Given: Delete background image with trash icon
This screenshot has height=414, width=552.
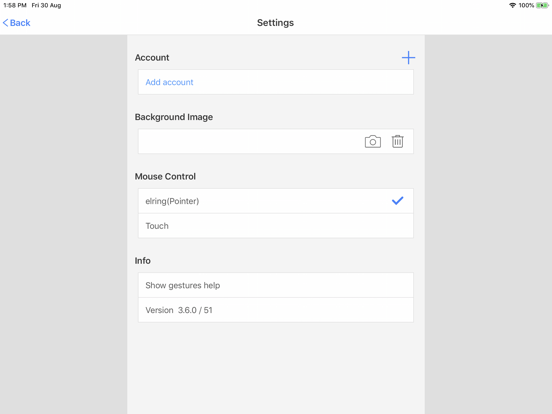Looking at the screenshot, I should (397, 142).
